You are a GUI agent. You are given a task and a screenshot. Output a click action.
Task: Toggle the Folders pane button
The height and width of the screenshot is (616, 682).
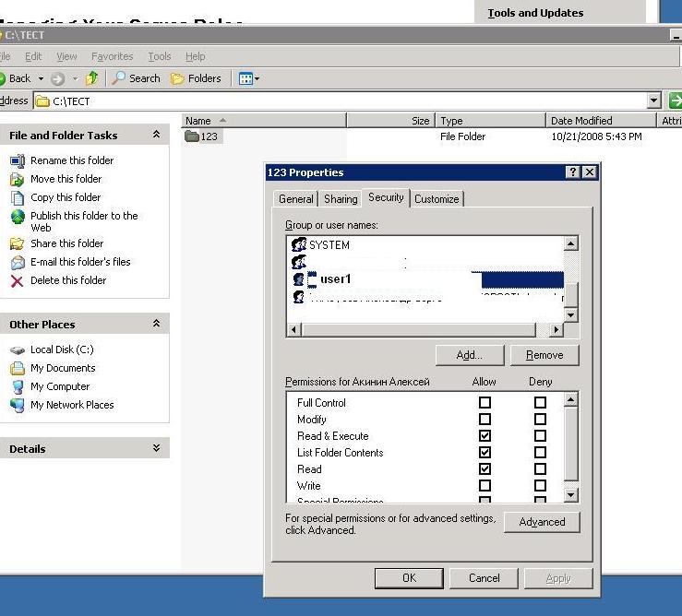196,78
